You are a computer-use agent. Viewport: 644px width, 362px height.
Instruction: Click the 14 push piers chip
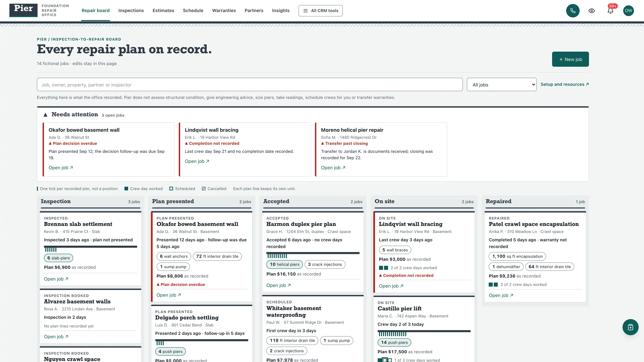(394, 342)
